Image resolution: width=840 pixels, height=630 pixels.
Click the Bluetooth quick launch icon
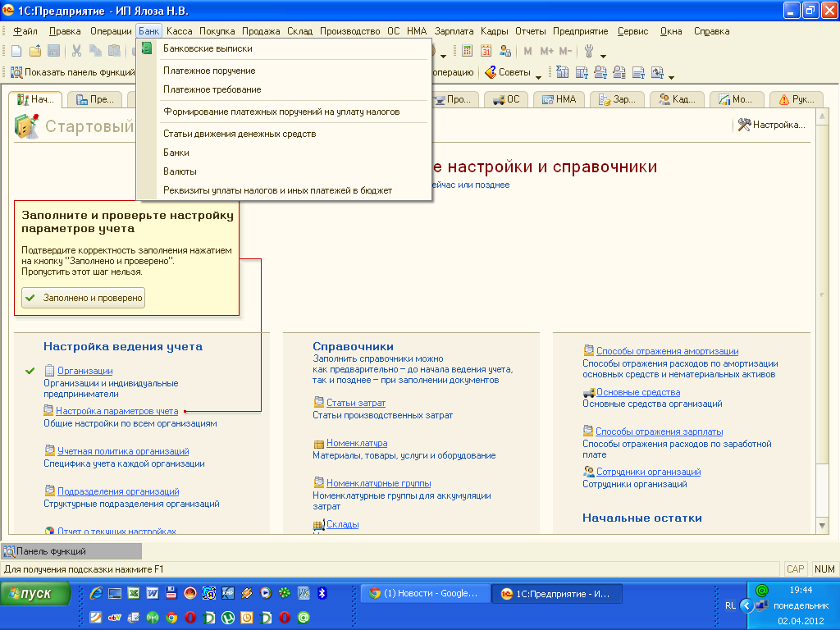(x=322, y=593)
